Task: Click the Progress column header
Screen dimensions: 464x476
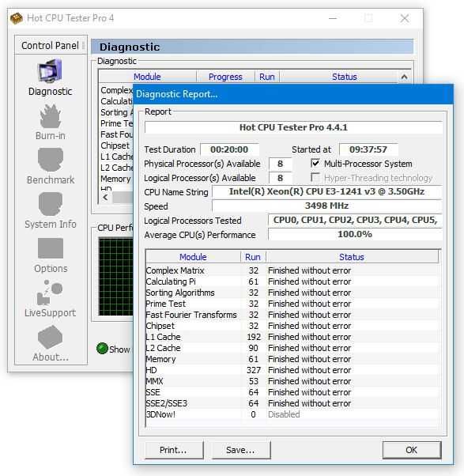Action: pos(225,77)
